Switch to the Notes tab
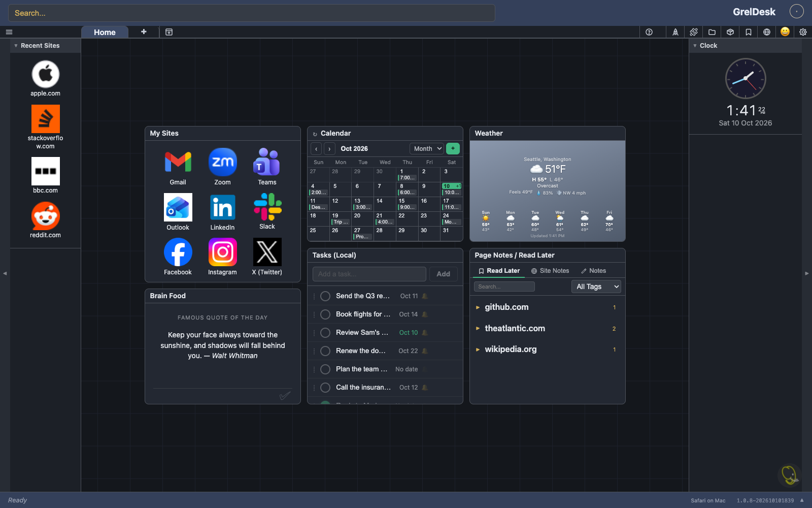Screen dimensions: 812x508 pyautogui.click(x=593, y=271)
